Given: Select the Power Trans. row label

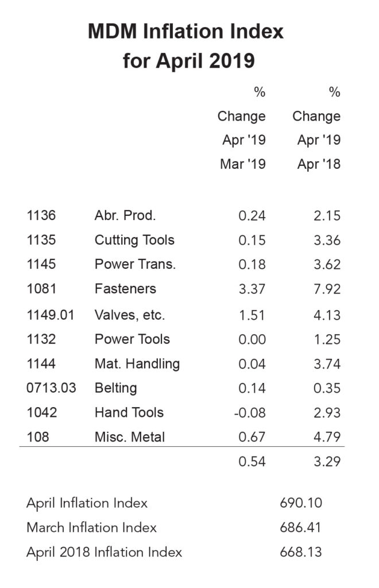Looking at the screenshot, I should tap(135, 265).
